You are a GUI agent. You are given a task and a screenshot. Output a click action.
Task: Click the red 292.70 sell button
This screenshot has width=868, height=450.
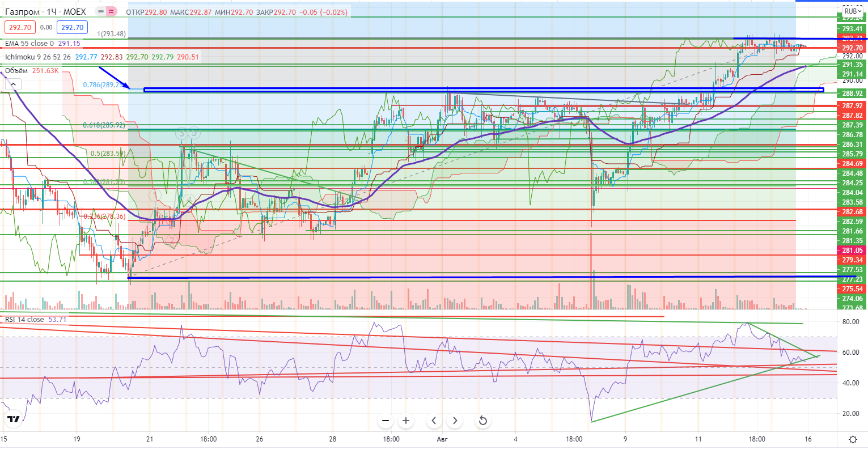20,27
